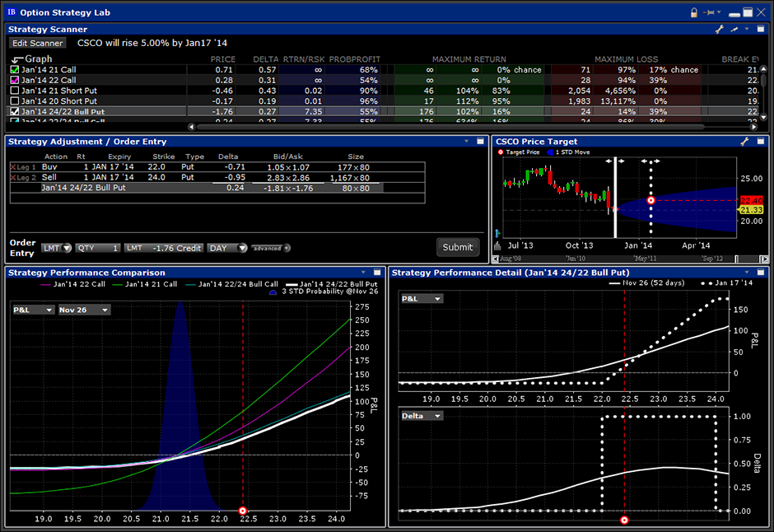This screenshot has width=774, height=532.
Task: Maximize the Strategy Scanner panel
Action: click(761, 29)
